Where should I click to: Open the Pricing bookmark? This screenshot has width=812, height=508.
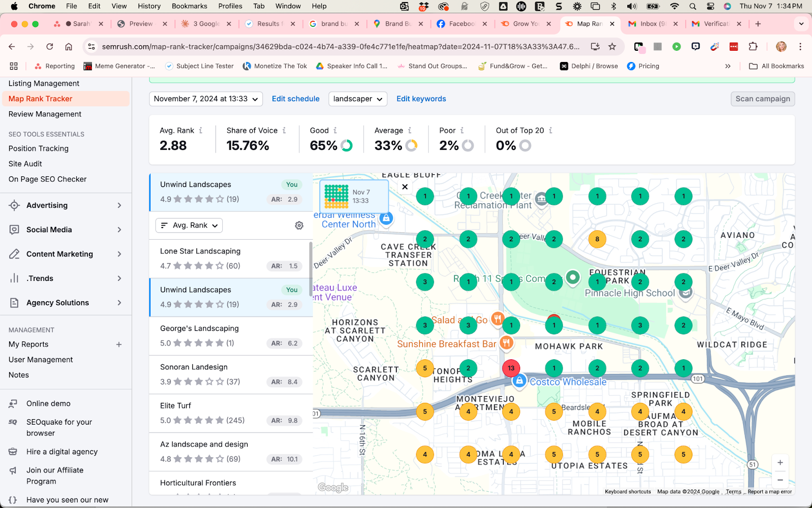pyautogui.click(x=643, y=66)
